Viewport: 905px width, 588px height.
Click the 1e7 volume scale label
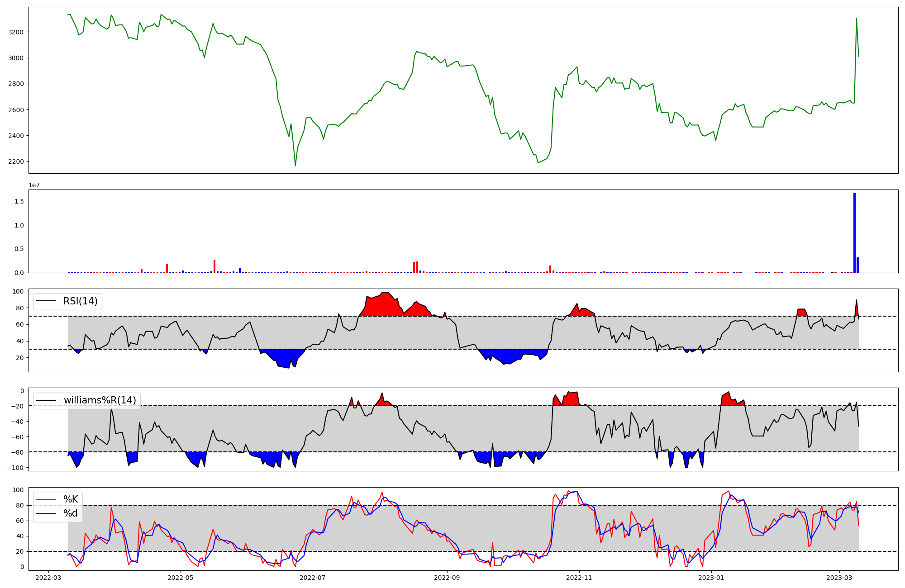34,185
